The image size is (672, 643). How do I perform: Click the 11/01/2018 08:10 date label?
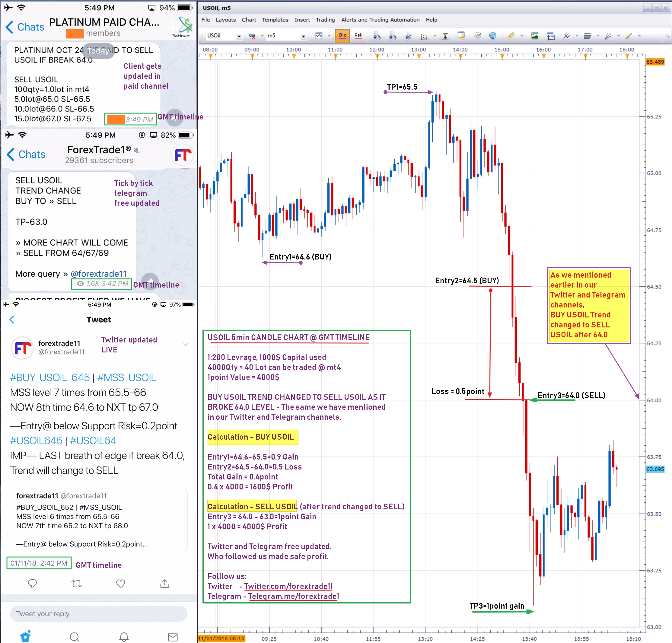point(221,638)
